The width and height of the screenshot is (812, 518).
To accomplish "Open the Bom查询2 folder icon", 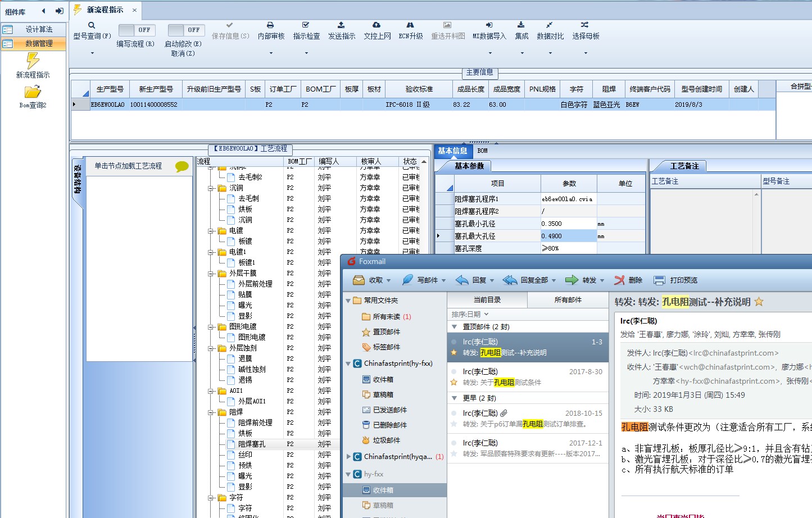I will click(33, 92).
